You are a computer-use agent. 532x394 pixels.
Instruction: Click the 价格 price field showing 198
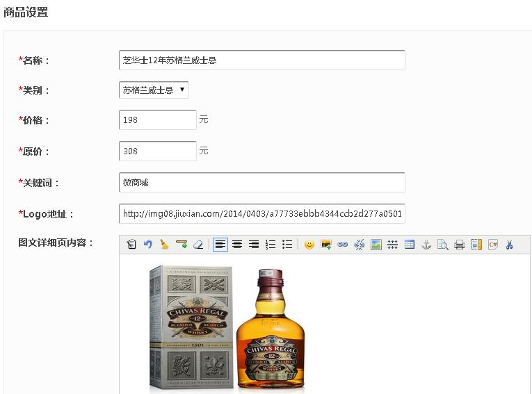158,120
